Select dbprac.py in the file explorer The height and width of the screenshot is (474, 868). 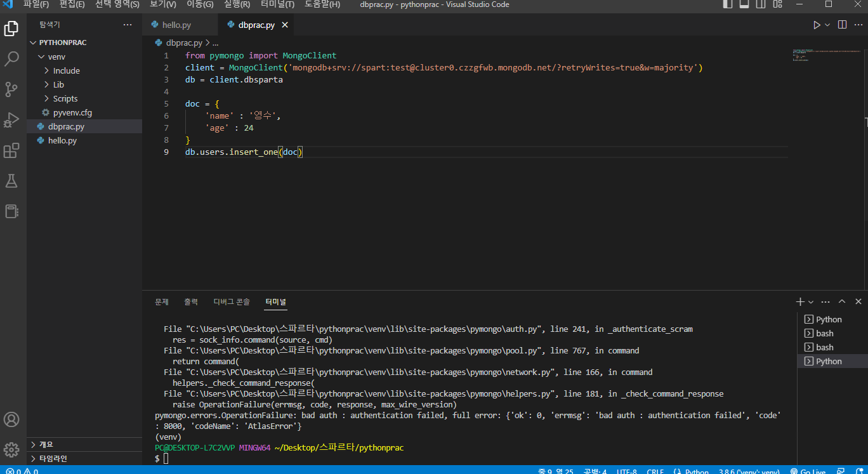click(84, 126)
